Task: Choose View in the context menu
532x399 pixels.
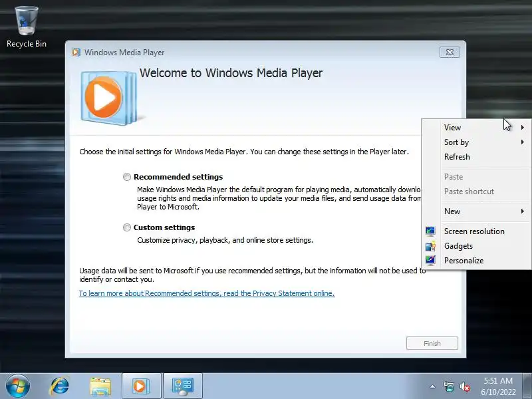Action: pos(477,128)
